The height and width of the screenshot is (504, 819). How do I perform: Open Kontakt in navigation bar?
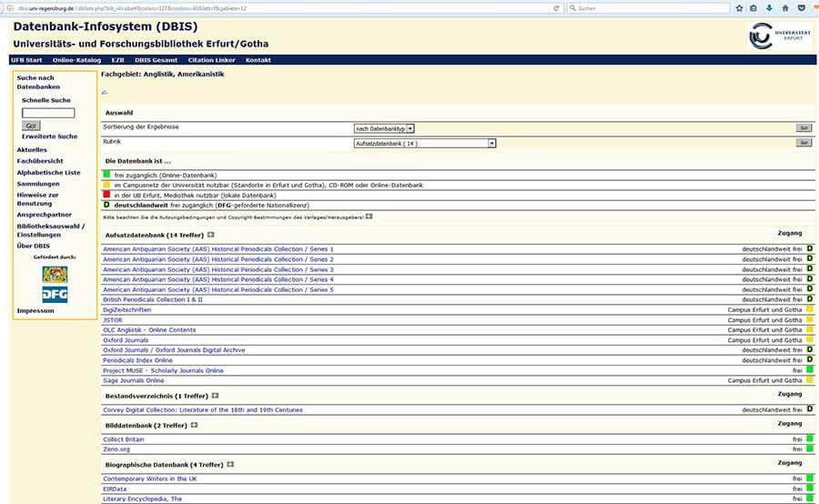[258, 60]
